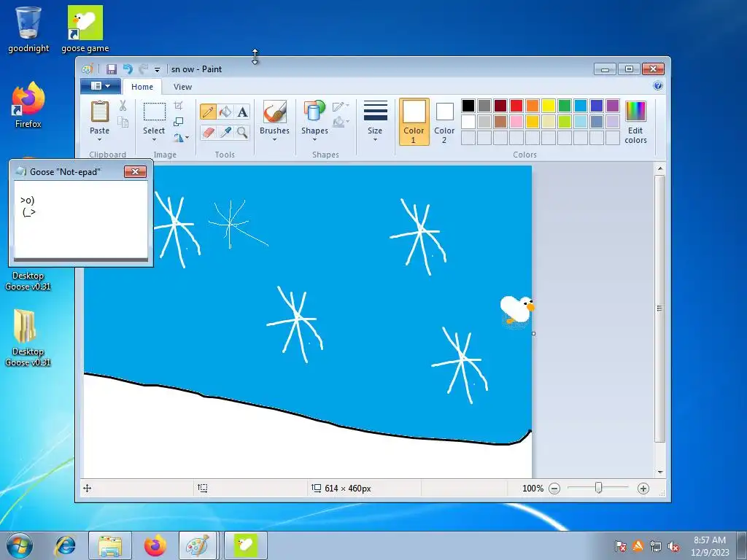Open the shape Outline dropdown
Screen dimensions: 747x560
[341, 106]
